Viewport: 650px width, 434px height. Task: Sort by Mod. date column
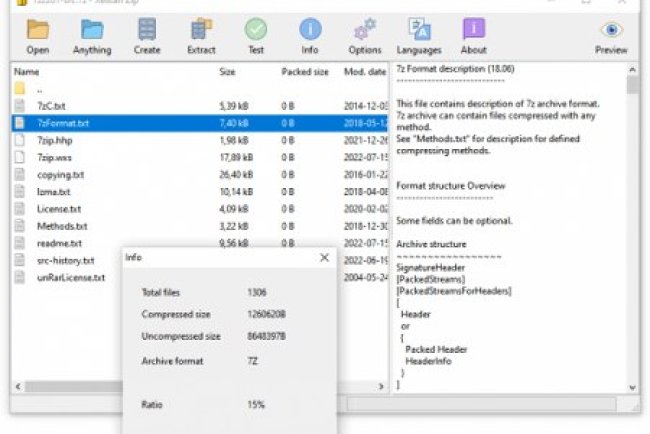[x=365, y=72]
